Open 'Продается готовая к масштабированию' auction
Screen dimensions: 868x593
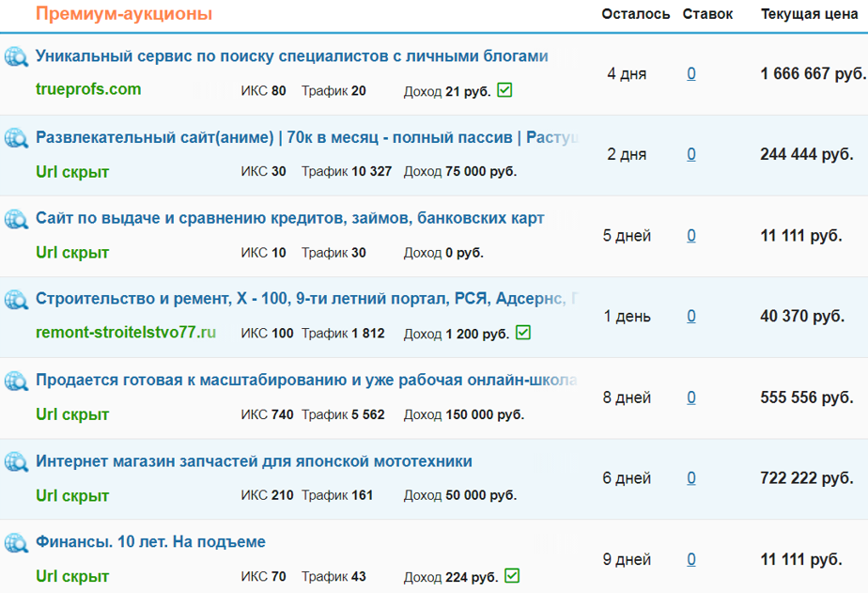click(306, 380)
